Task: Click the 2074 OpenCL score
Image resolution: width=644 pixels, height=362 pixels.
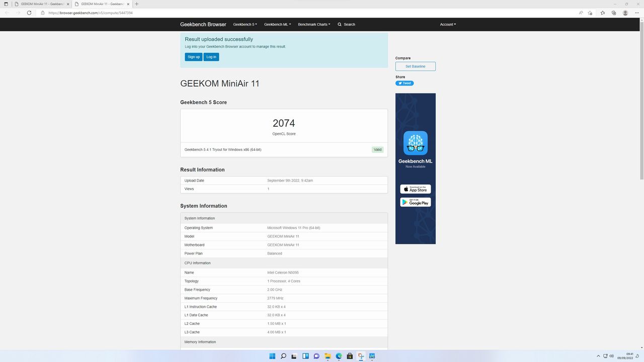Action: coord(284,123)
